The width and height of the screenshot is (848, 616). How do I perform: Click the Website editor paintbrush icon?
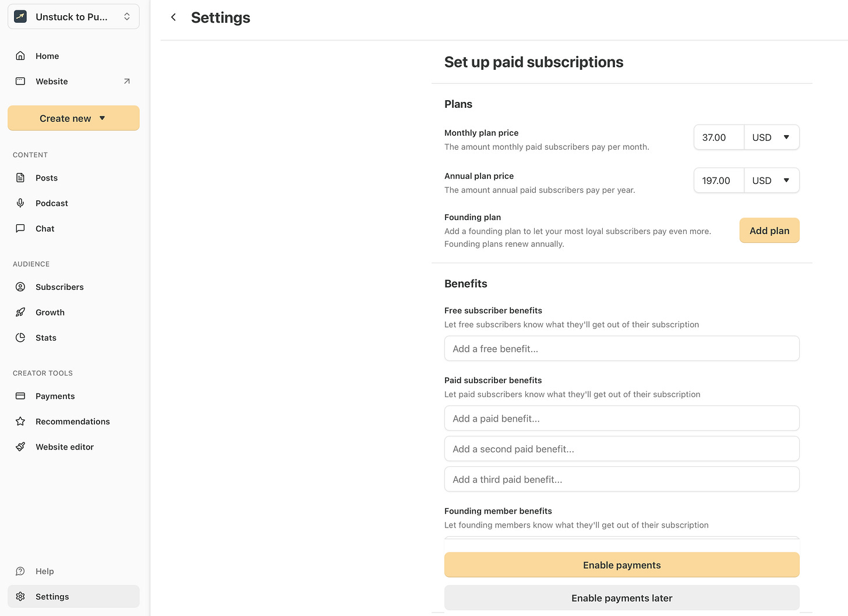click(20, 447)
